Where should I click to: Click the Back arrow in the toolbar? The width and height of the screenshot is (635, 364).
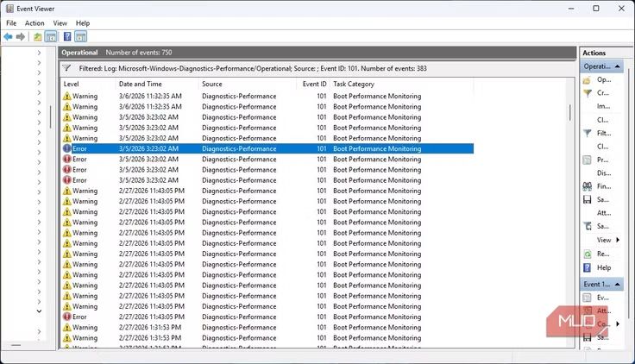point(9,37)
